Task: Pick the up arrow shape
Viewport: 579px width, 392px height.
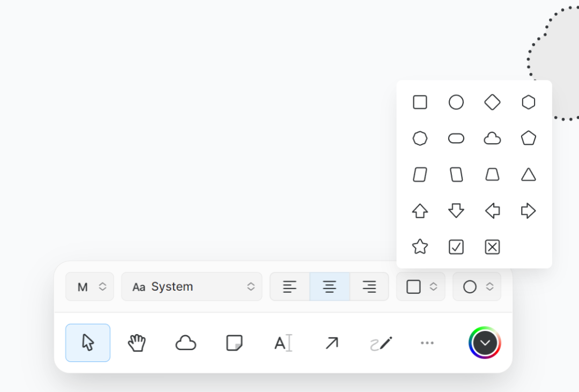Action: (x=420, y=211)
